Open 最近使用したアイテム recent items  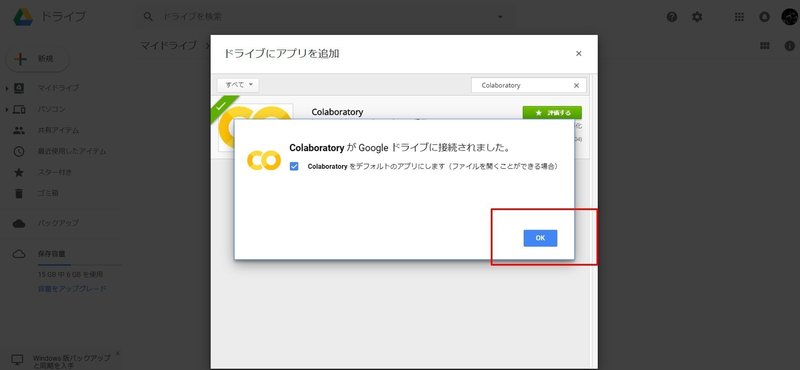72,151
